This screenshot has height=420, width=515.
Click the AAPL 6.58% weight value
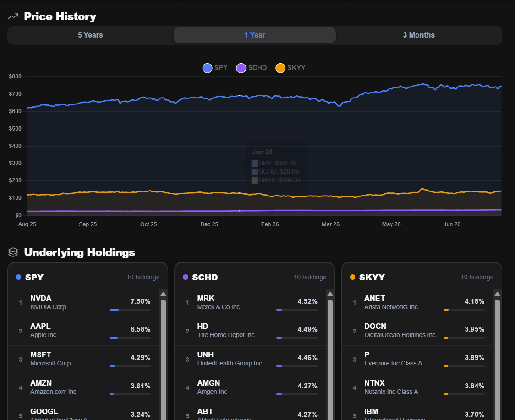click(140, 329)
